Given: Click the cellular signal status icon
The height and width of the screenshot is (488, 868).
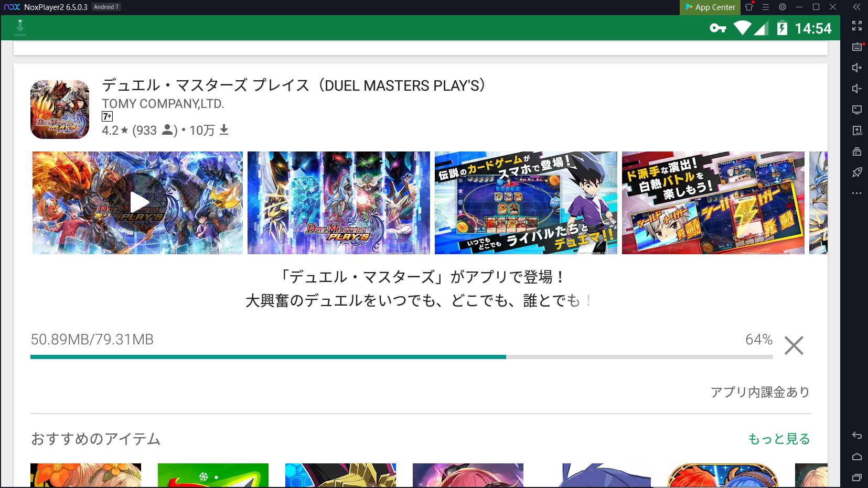Looking at the screenshot, I should pos(762,28).
